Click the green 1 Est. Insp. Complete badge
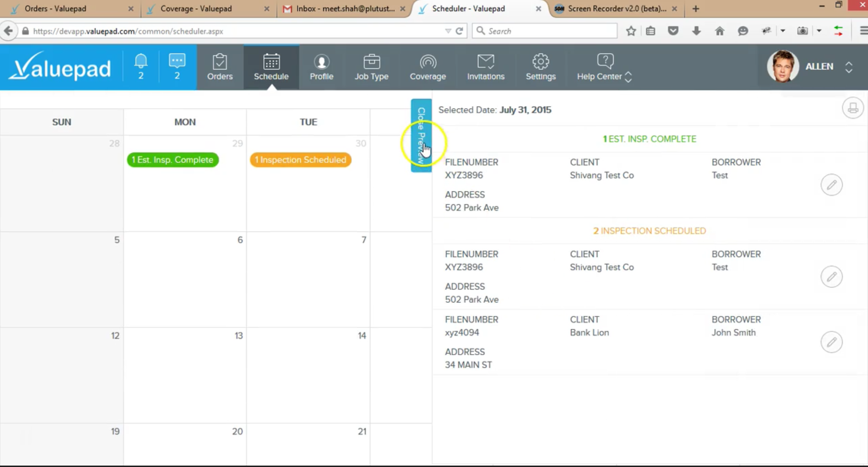Viewport: 868px width, 467px height. 173,160
